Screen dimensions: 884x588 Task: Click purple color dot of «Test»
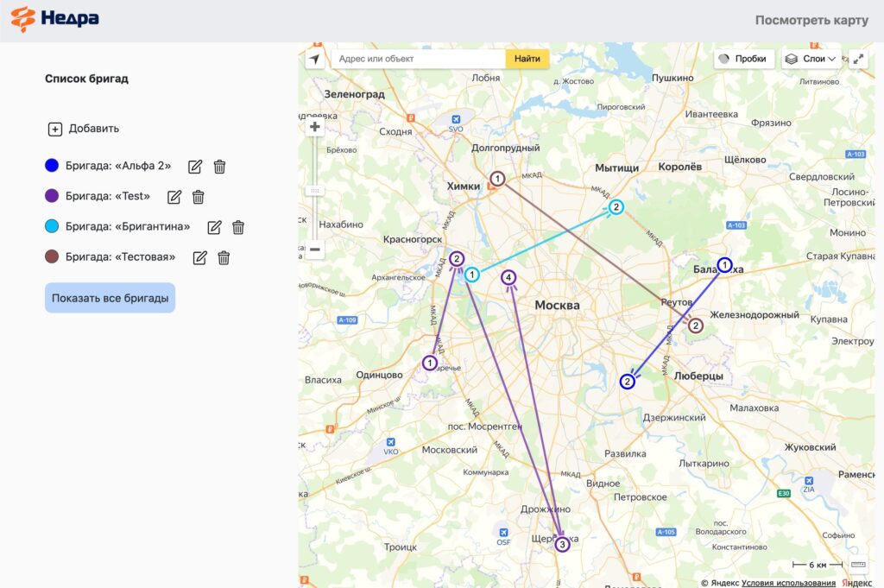pos(52,196)
